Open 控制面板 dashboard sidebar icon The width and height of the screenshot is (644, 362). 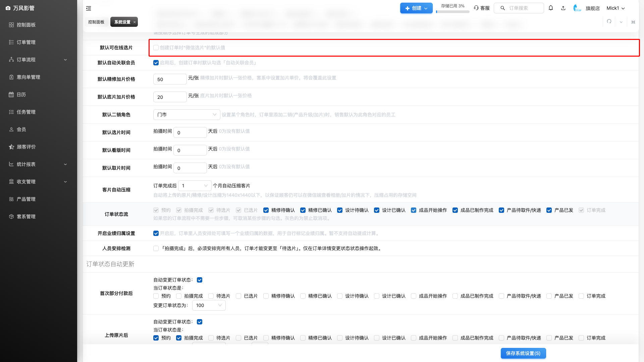tap(11, 25)
